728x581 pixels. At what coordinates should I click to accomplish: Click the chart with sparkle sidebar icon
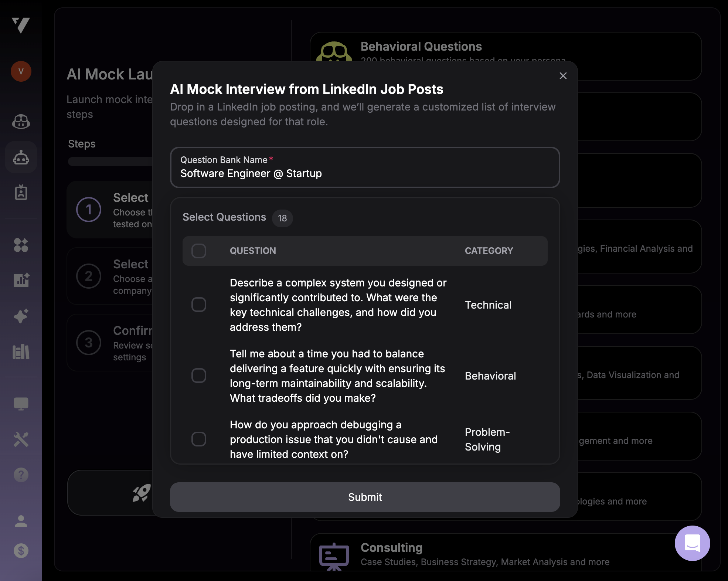(21, 280)
